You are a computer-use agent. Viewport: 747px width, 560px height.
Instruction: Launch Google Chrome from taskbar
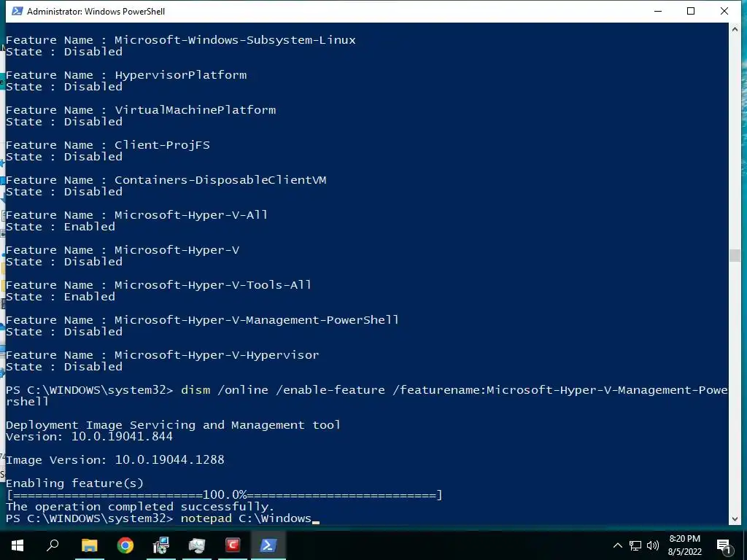pyautogui.click(x=125, y=545)
